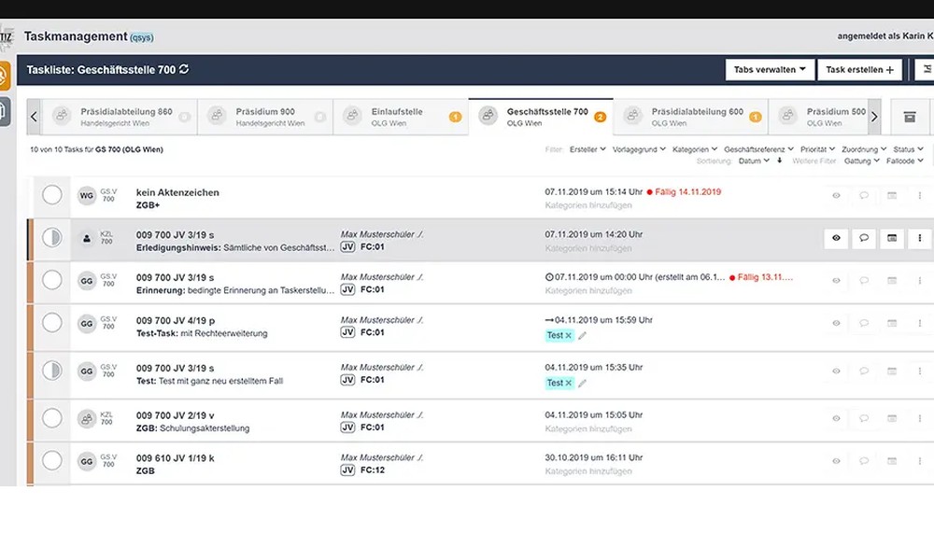Refresh the Geschäftsstelle 700 task list

pyautogui.click(x=184, y=69)
